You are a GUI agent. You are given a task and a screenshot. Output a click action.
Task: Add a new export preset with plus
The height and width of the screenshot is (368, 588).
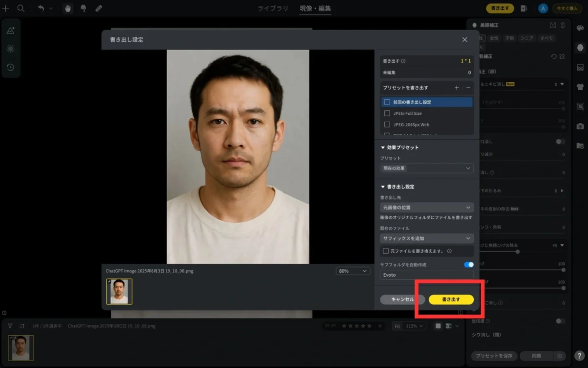457,88
